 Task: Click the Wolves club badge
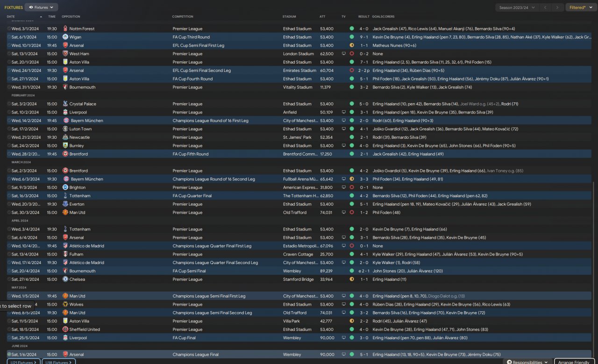pyautogui.click(x=65, y=304)
